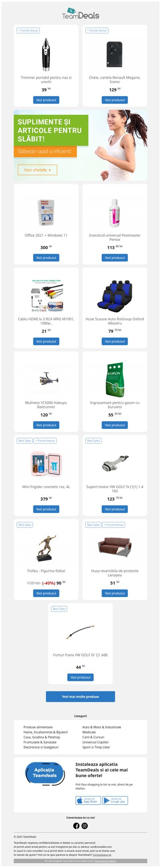The image size is (161, 868).
Task: Click Vezi produsul for Furtun frana VW GOLF
Action: click(80, 677)
